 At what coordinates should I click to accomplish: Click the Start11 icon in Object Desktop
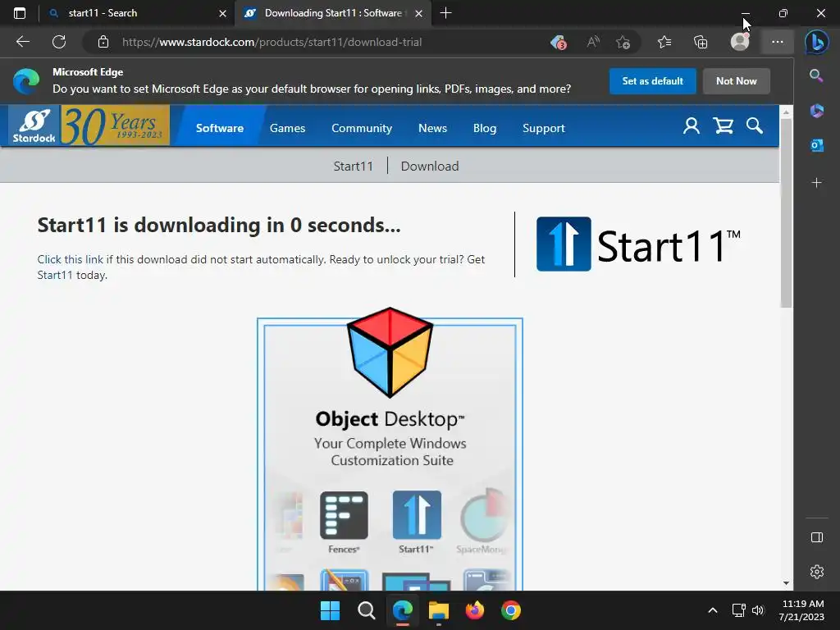point(417,515)
